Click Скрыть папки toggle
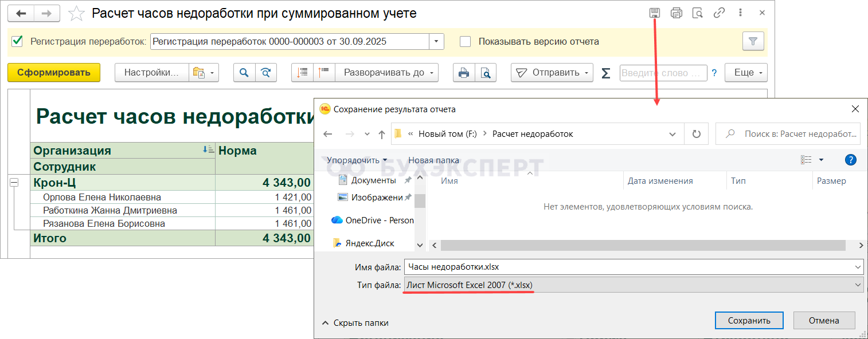This screenshot has height=339, width=868. click(355, 323)
